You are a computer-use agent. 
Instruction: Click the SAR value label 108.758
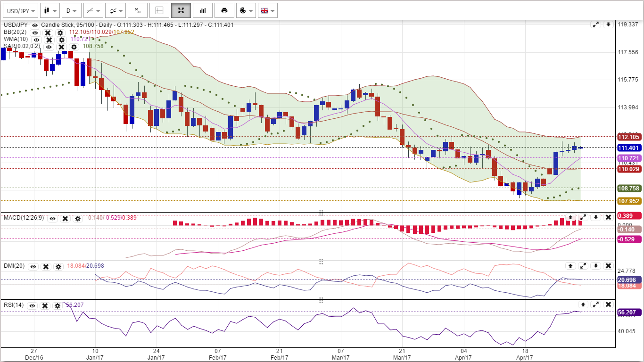[x=629, y=188]
